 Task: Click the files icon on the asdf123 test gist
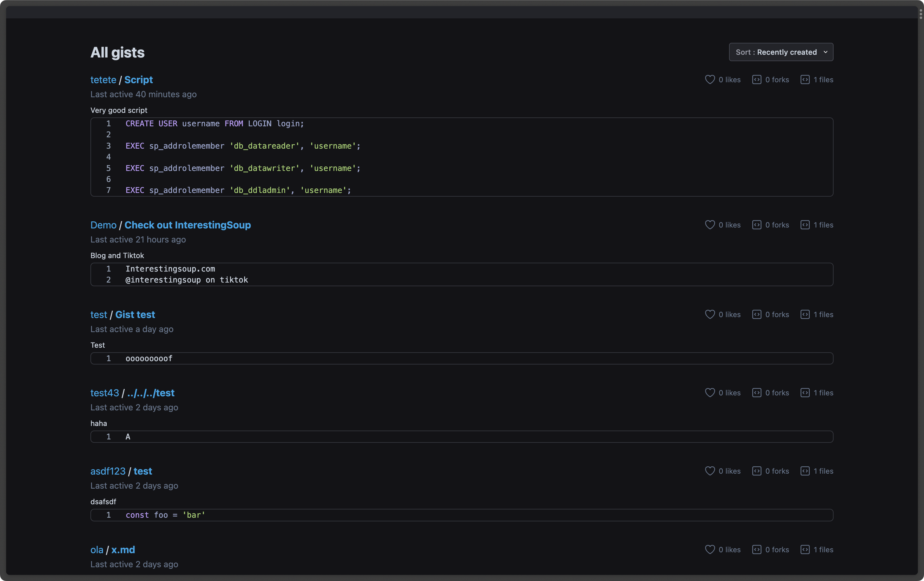coord(805,471)
